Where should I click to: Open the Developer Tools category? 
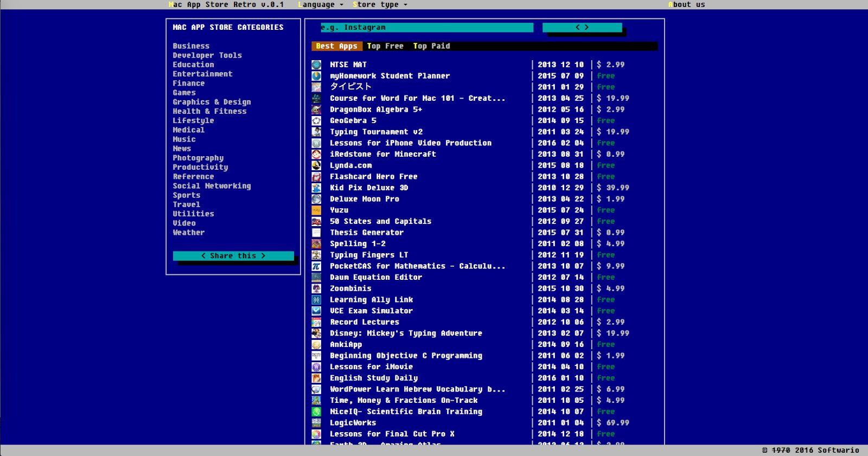click(x=207, y=55)
